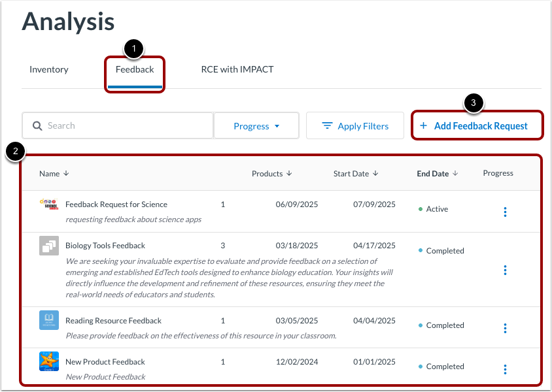Click Completed status of New Product Feedback

(445, 367)
